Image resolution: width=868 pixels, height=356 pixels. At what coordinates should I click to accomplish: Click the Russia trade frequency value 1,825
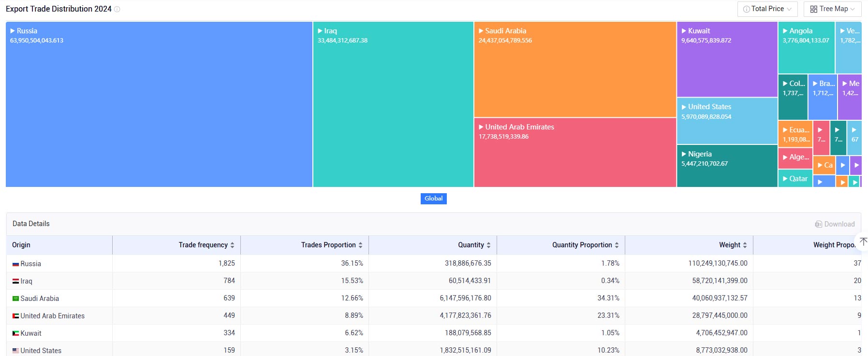(227, 263)
